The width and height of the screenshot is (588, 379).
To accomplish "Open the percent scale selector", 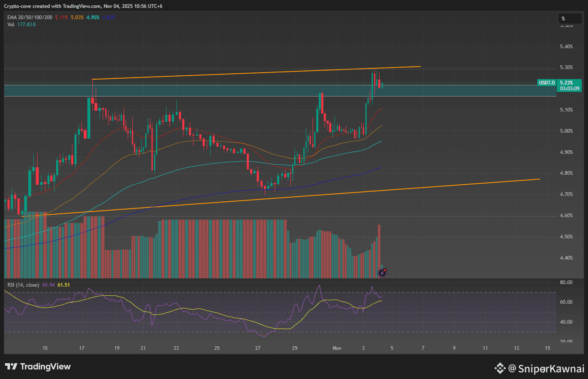I will coord(569,19).
